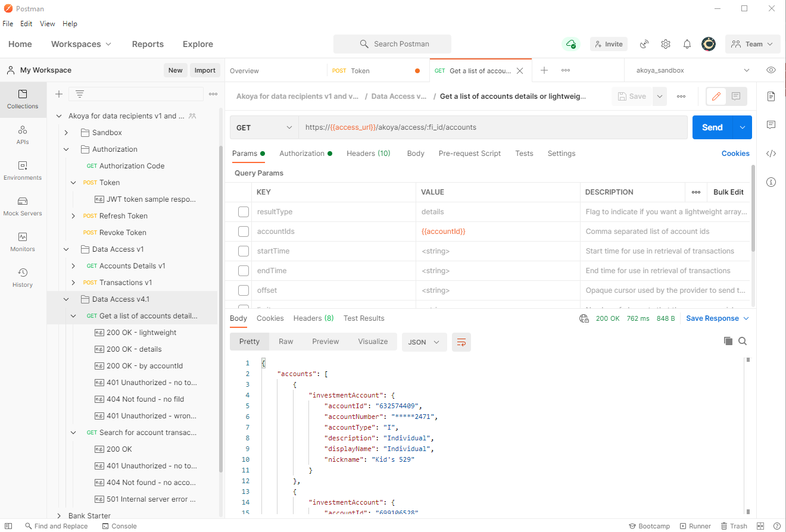The image size is (786, 532).
Task: Toggle word wrap in response body
Action: [461, 342]
